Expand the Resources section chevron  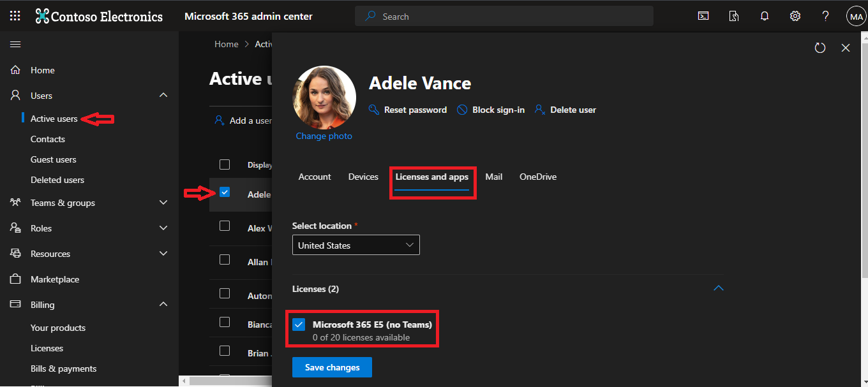pyautogui.click(x=163, y=254)
